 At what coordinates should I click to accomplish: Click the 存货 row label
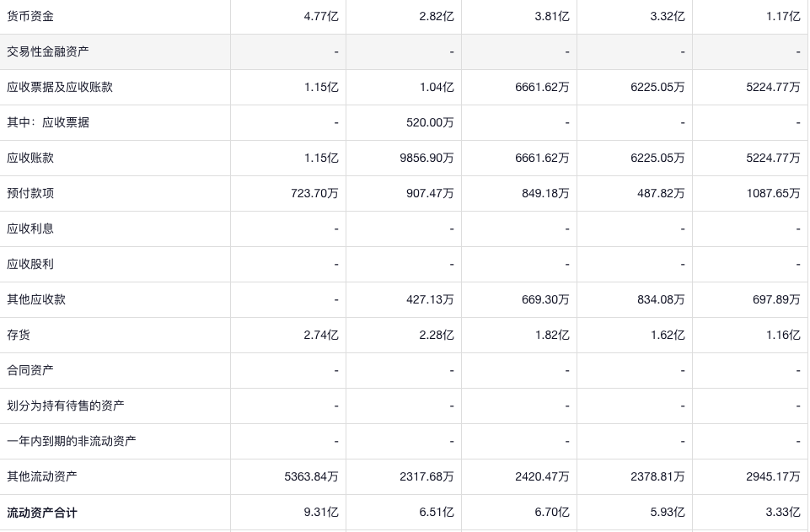pos(19,335)
